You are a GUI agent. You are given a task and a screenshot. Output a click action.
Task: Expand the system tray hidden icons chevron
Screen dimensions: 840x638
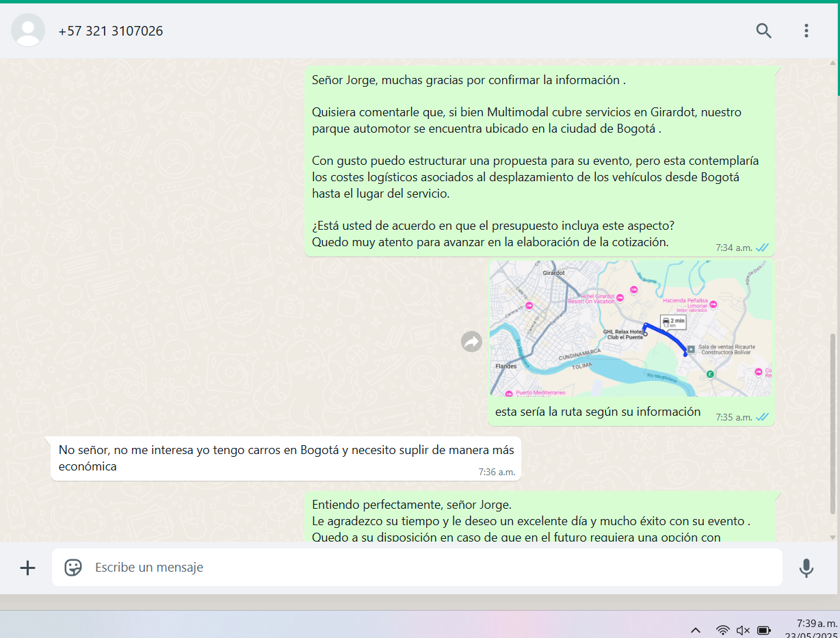(x=696, y=630)
